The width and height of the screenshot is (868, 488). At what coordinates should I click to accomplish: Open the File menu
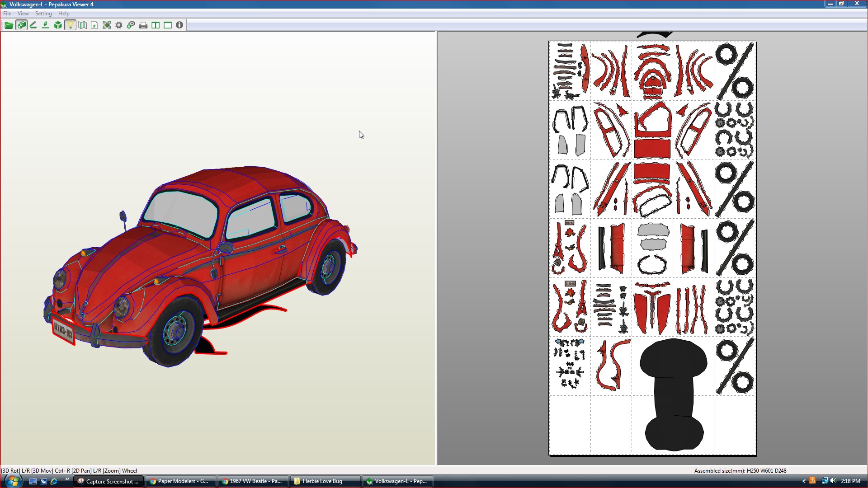(x=7, y=14)
